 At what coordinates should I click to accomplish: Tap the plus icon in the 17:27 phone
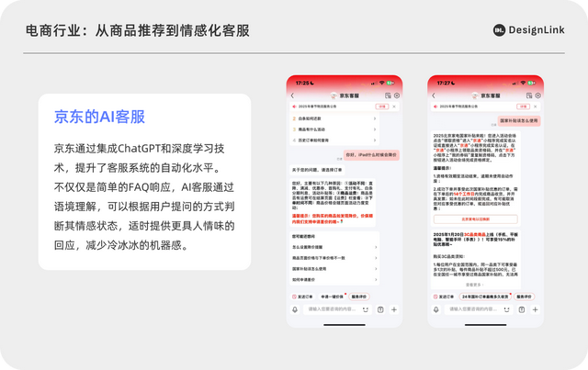pos(535,309)
